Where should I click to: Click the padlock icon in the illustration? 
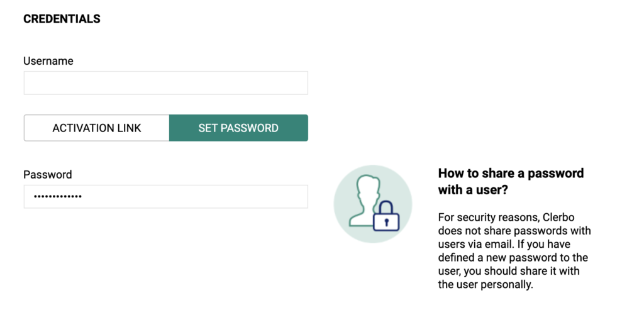coord(386,216)
